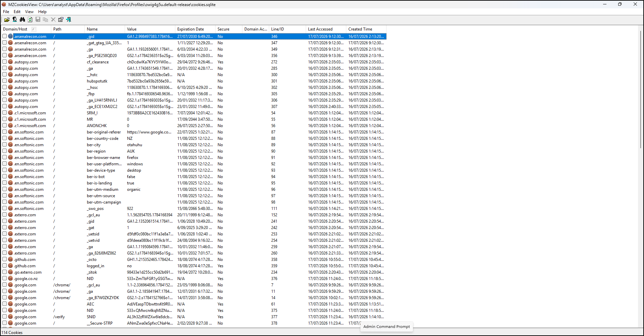Tick checkbox for ber-country-code row
This screenshot has height=336, width=644.
(x=5, y=138)
